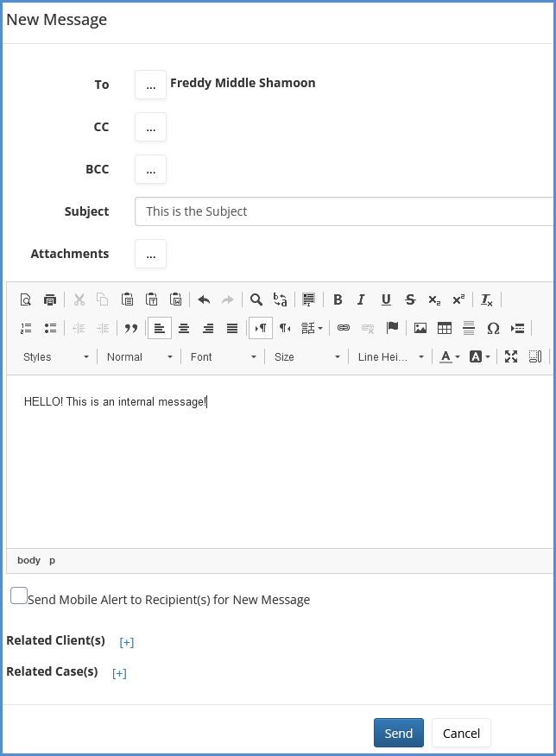Expand the Font dropdown
556x756 pixels.
pos(224,356)
